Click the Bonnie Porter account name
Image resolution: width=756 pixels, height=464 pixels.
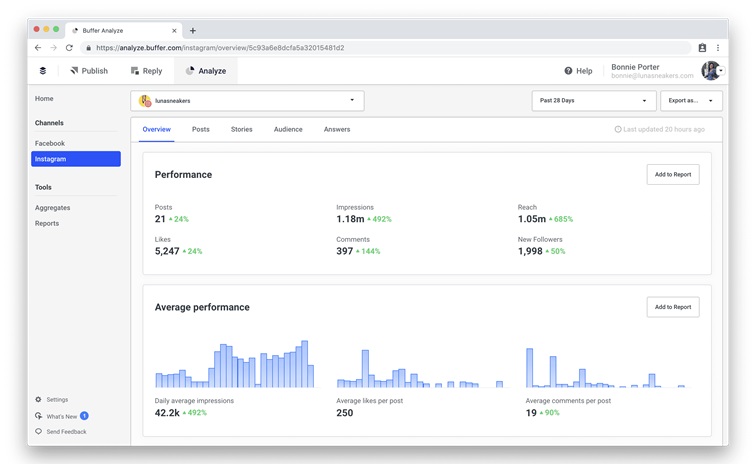[635, 67]
